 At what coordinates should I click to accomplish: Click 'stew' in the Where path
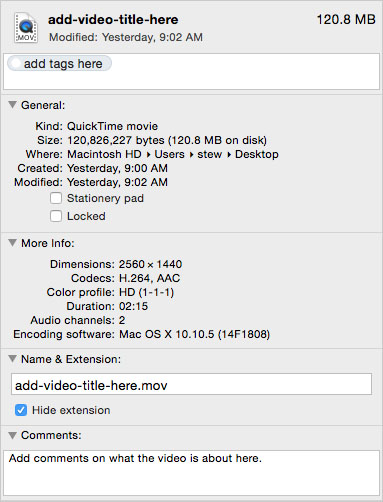(x=209, y=154)
